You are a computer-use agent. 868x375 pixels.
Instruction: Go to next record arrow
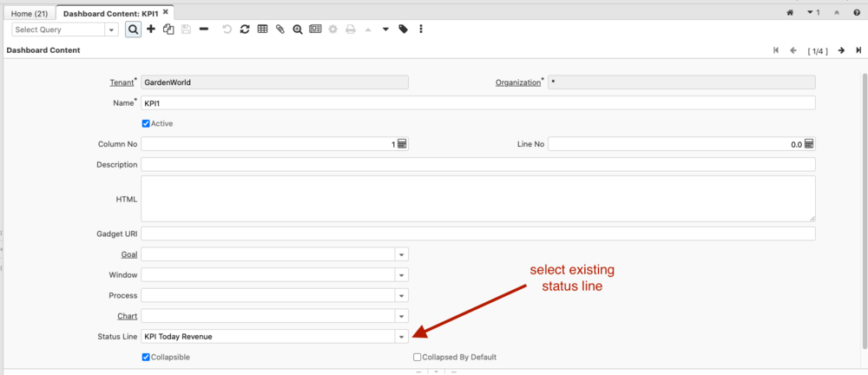(841, 50)
